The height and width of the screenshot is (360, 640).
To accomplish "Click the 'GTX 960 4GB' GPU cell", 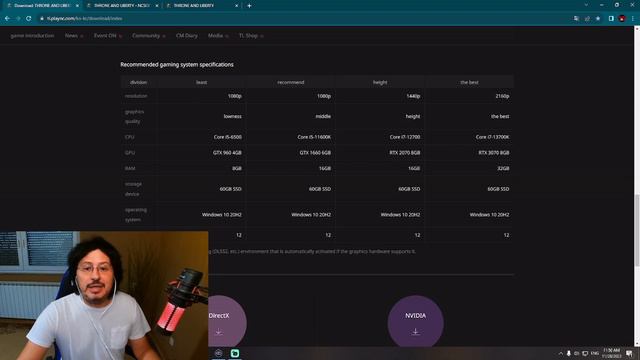I will click(x=227, y=153).
